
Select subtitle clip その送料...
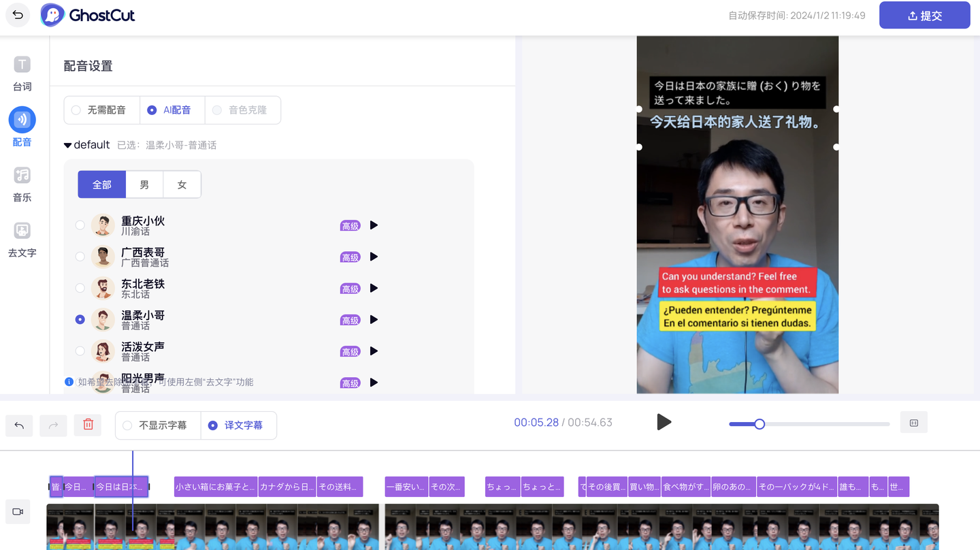340,487
